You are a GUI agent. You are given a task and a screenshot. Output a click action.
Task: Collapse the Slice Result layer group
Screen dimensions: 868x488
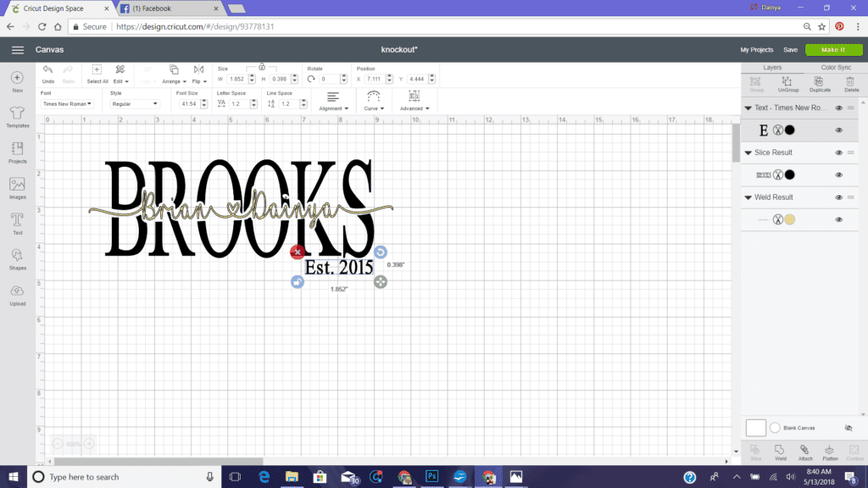click(x=748, y=152)
